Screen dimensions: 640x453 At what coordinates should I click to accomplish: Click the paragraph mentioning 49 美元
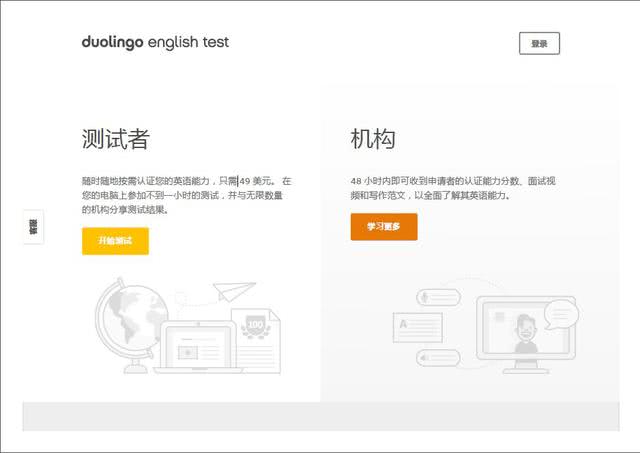pyautogui.click(x=187, y=195)
